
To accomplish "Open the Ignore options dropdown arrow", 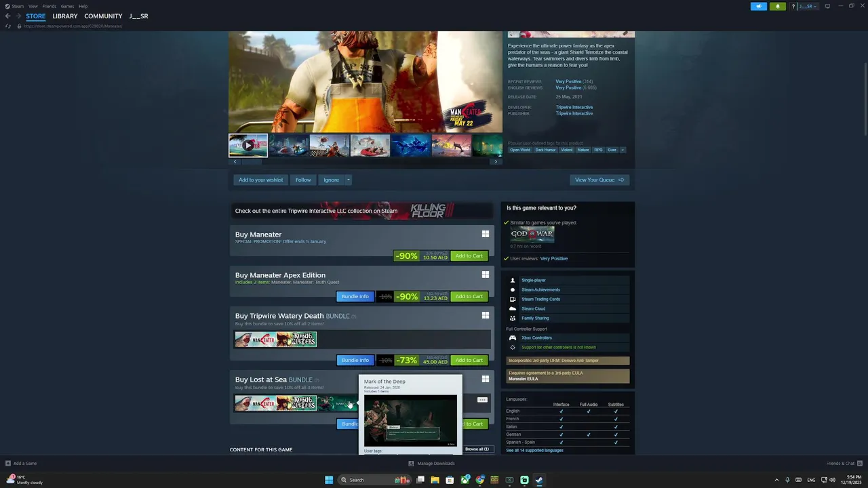I will [348, 180].
